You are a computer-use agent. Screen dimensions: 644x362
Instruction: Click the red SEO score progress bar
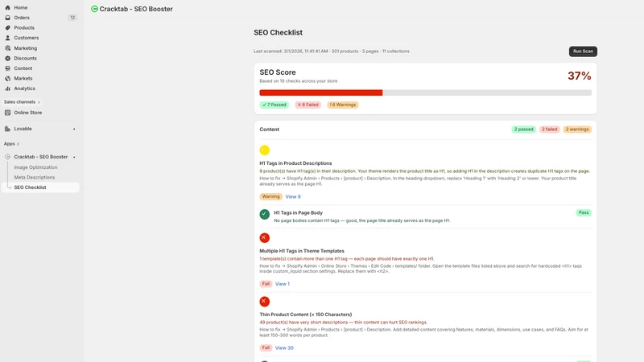click(x=320, y=93)
